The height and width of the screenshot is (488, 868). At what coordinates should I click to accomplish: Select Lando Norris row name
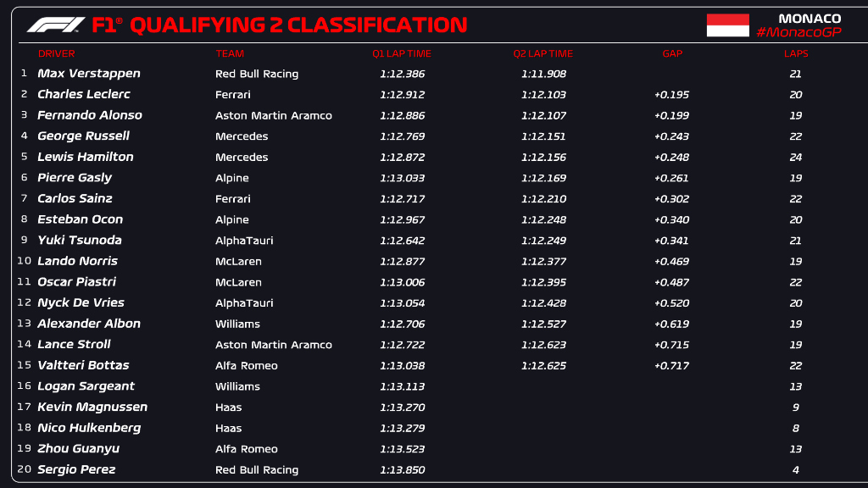(77, 261)
